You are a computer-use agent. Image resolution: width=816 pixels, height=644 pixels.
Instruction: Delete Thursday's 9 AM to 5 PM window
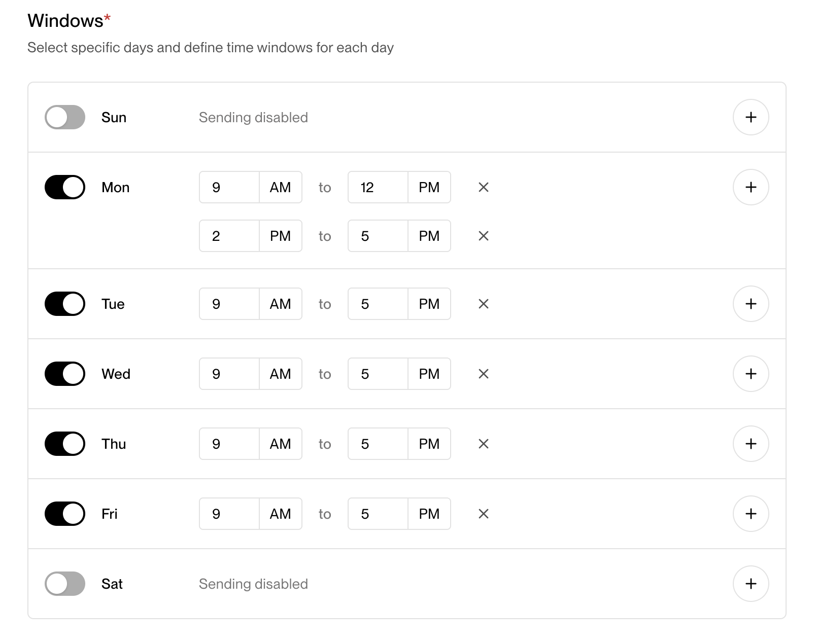click(483, 444)
